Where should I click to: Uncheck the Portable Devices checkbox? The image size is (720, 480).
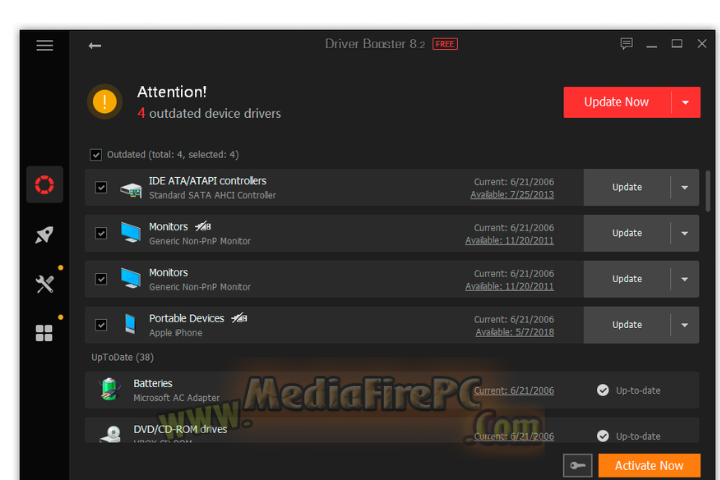[x=101, y=325]
